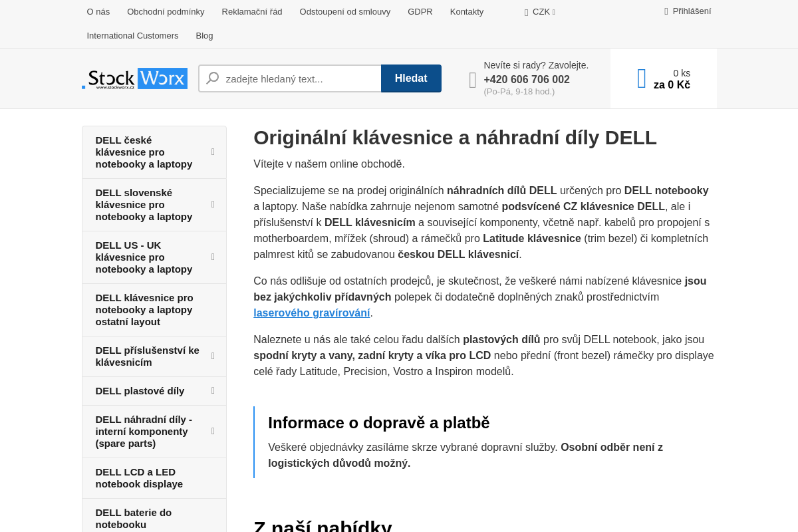Click the search magnifier icon
The image size is (798, 532).
[213, 78]
